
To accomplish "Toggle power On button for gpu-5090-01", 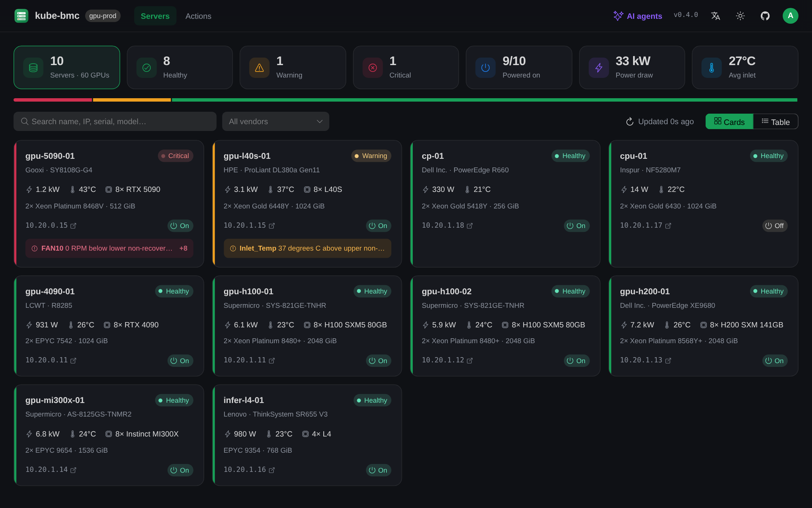I will click(x=180, y=226).
